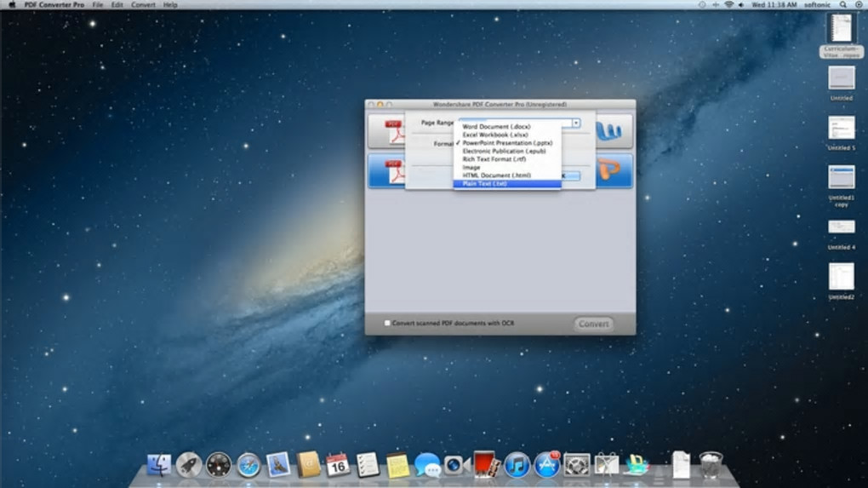Open the Edit menu

tap(117, 4)
